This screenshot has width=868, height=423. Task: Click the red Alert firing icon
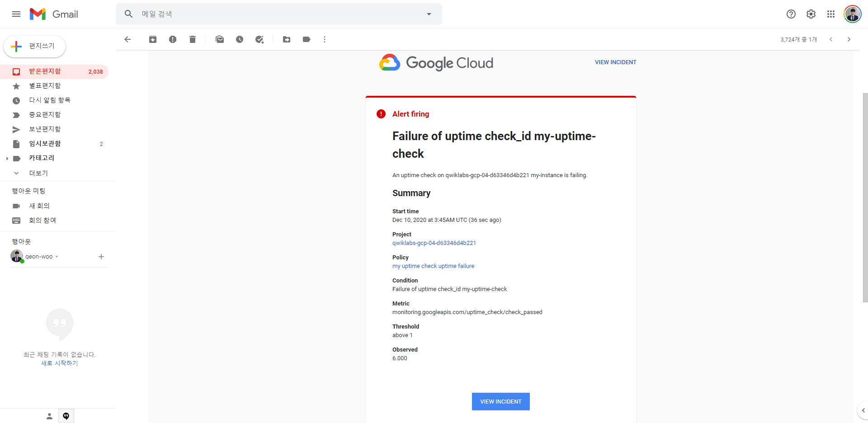tap(381, 114)
